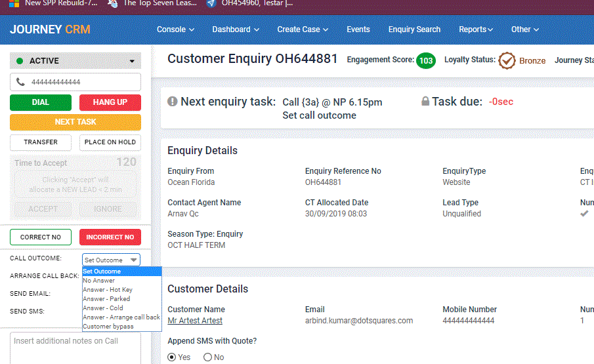Click the CT Allocated Date 30/09/2019 08:03
The width and height of the screenshot is (594, 364).
click(336, 213)
